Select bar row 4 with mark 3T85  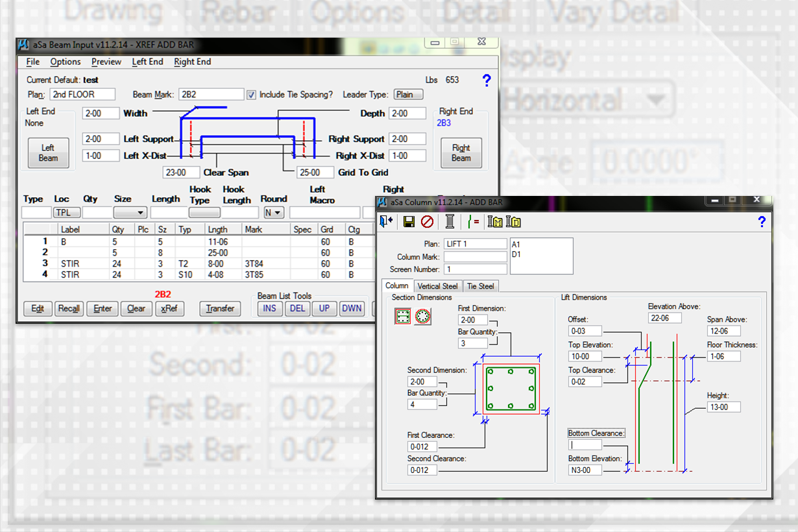click(x=198, y=274)
